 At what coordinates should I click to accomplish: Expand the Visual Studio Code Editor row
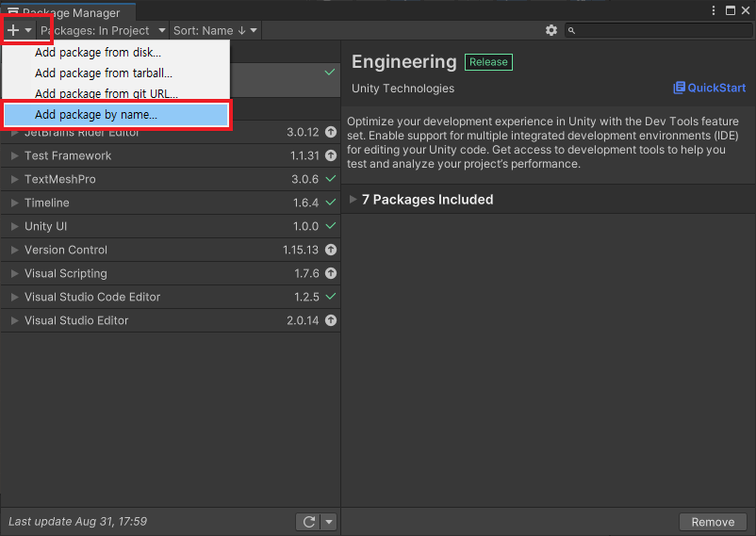[x=14, y=297]
